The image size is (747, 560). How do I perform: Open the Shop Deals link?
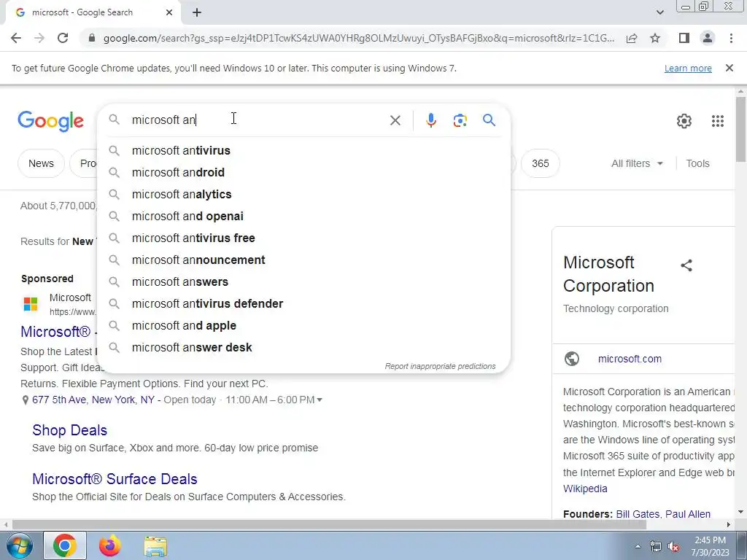69,430
